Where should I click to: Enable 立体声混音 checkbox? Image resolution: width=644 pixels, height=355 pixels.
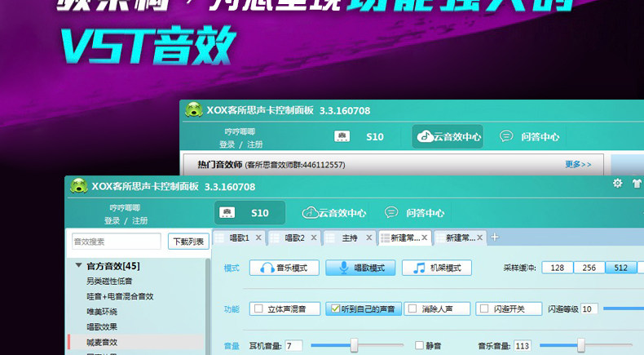[258, 308]
